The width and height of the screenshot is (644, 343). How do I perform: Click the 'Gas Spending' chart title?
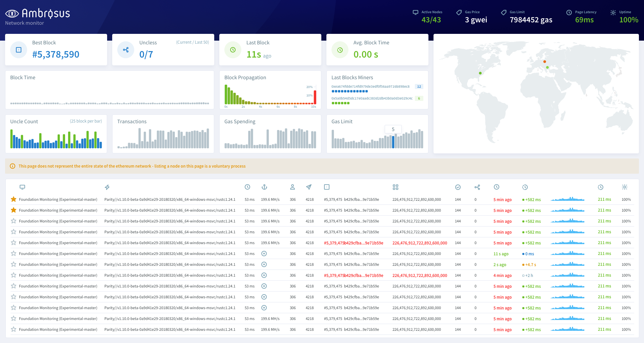coord(240,122)
